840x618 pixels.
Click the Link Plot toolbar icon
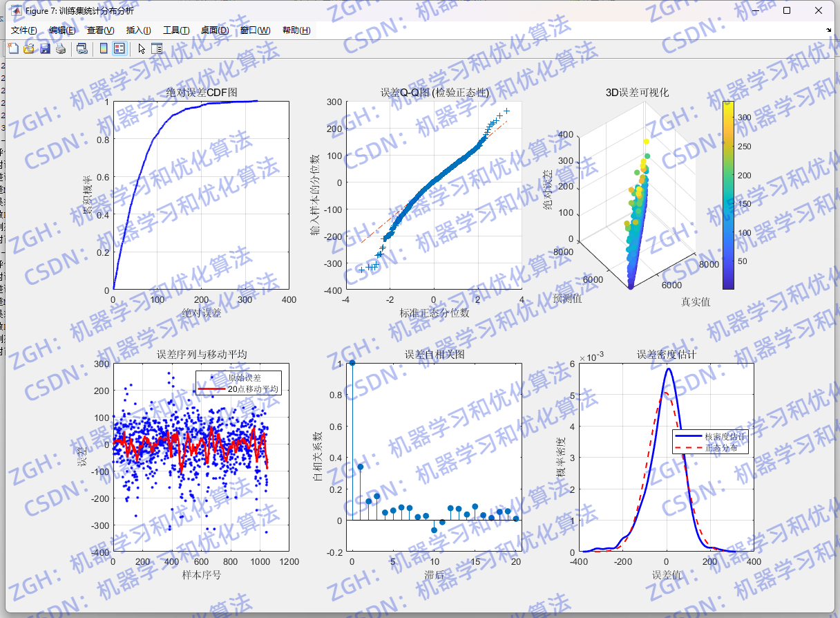82,48
